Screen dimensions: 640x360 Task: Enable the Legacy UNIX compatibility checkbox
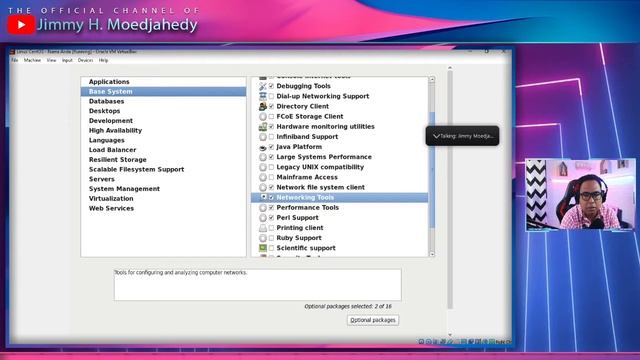click(x=271, y=167)
